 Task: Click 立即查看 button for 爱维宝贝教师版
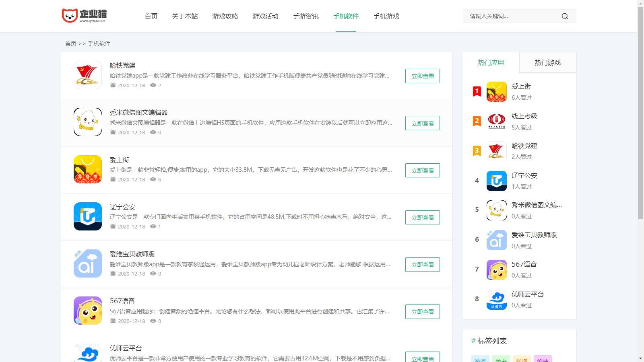[x=423, y=264]
